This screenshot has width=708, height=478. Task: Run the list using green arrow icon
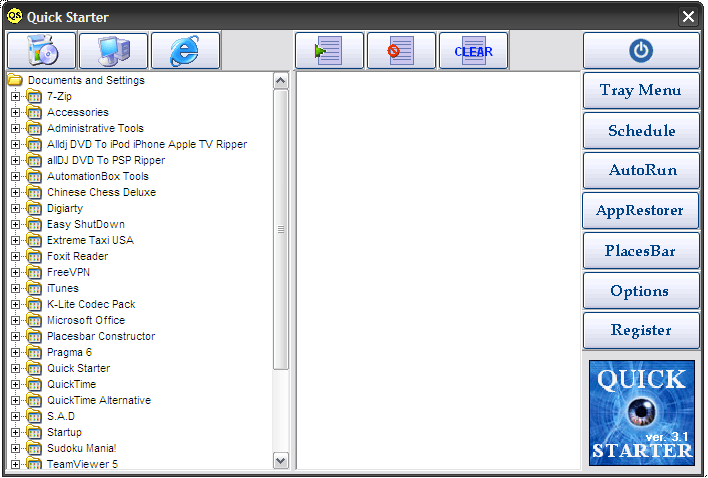(329, 50)
